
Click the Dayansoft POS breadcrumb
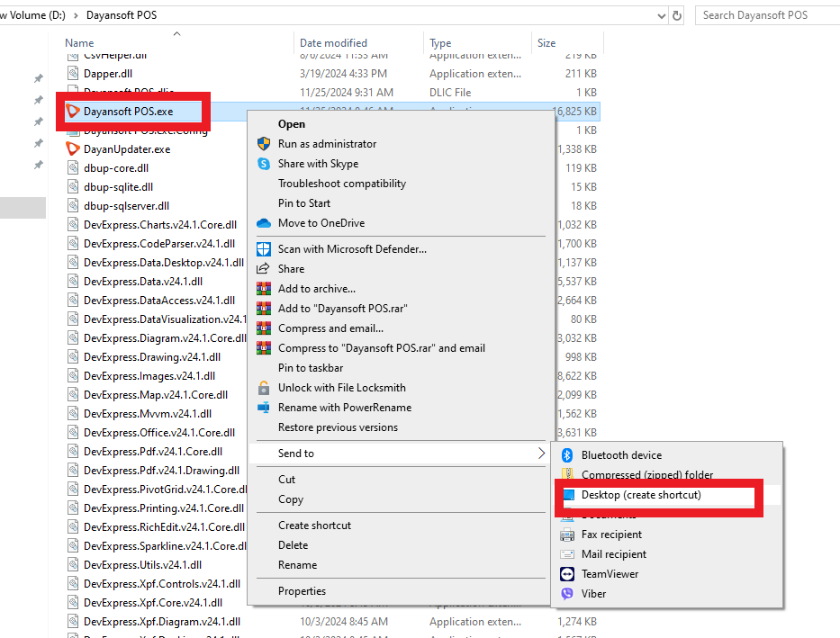pyautogui.click(x=122, y=15)
